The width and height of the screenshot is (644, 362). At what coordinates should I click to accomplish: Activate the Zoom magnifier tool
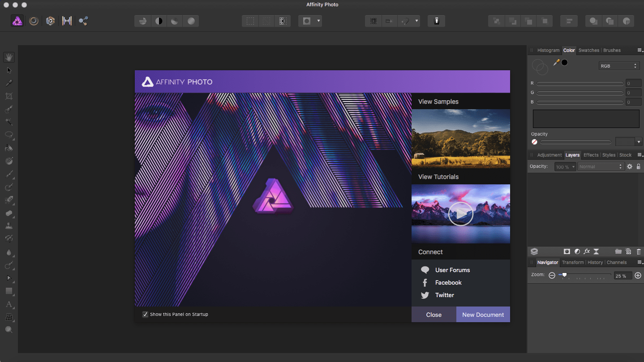pyautogui.click(x=9, y=330)
